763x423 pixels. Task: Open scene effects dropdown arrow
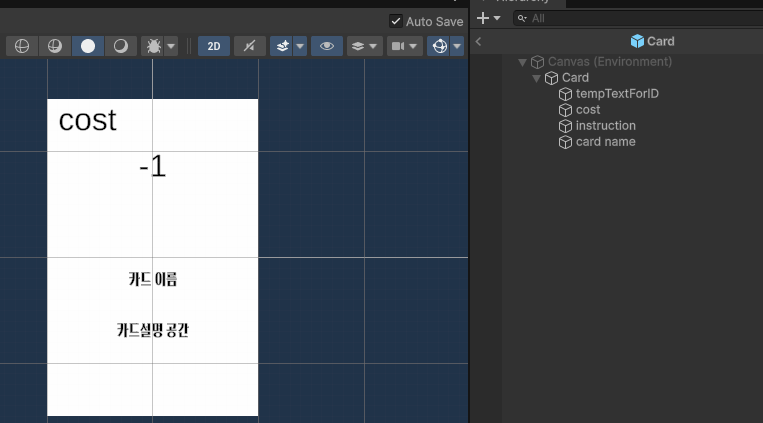[x=300, y=46]
